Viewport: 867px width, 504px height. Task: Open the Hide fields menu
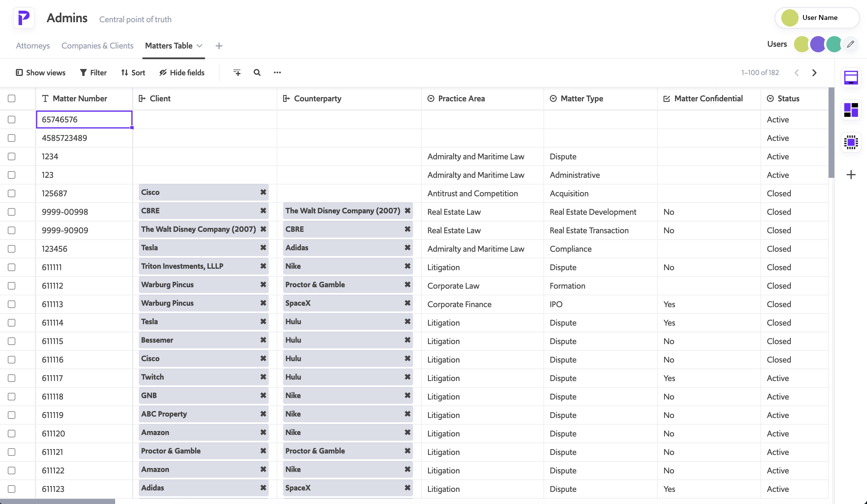coord(182,72)
